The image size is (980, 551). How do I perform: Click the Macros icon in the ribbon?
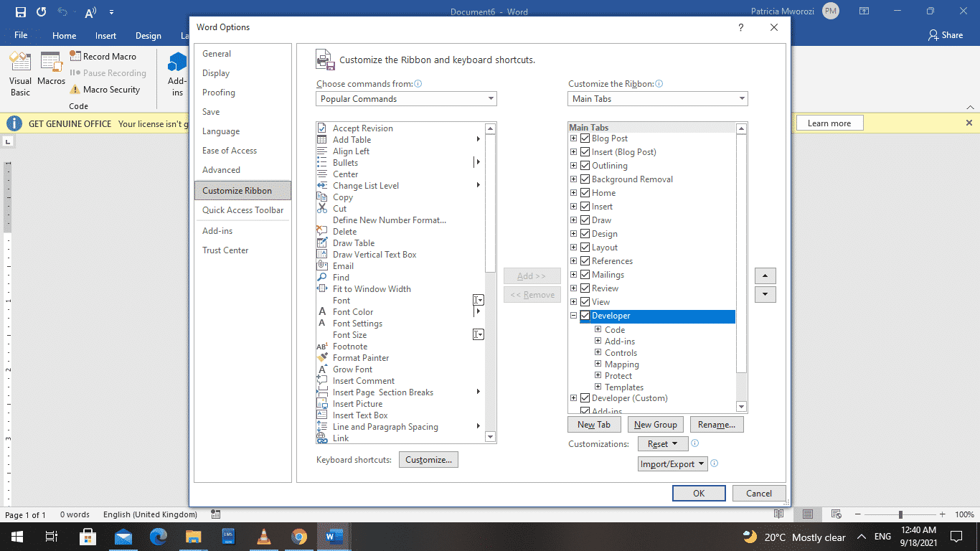[51, 72]
